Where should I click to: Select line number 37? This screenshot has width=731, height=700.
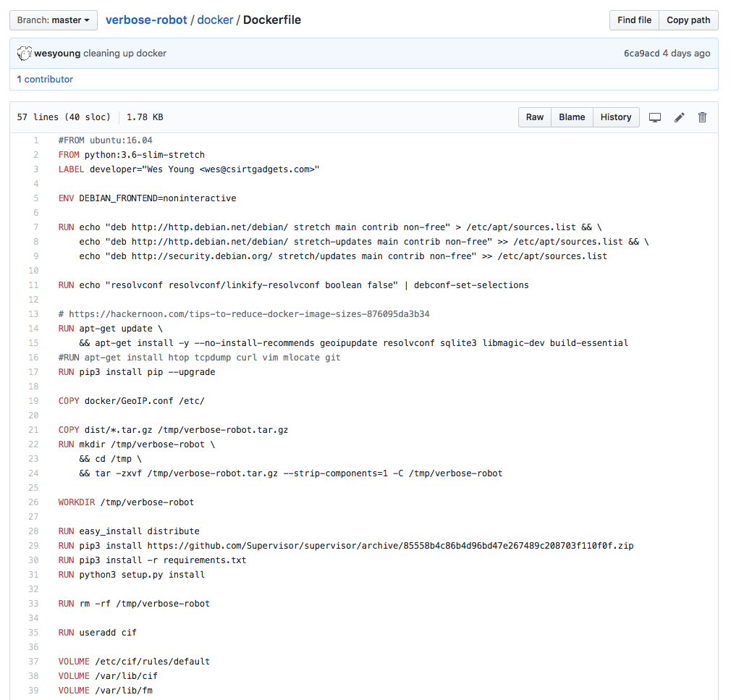click(33, 662)
